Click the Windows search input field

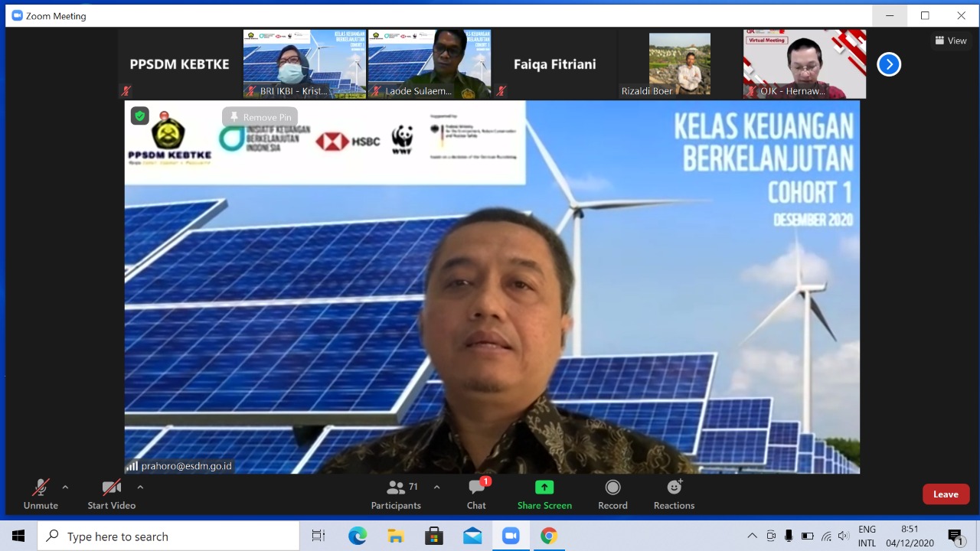coord(168,536)
